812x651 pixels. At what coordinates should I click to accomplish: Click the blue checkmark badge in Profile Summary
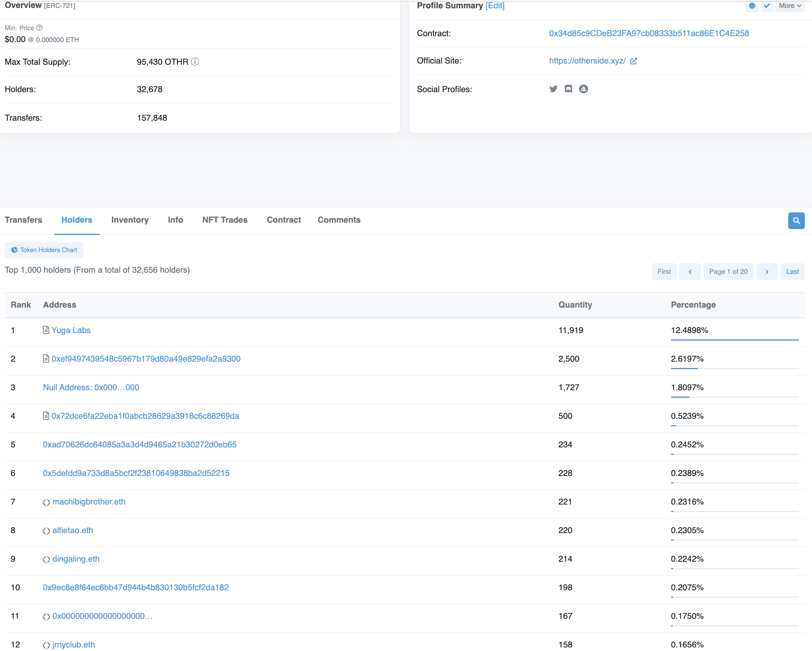pos(767,6)
